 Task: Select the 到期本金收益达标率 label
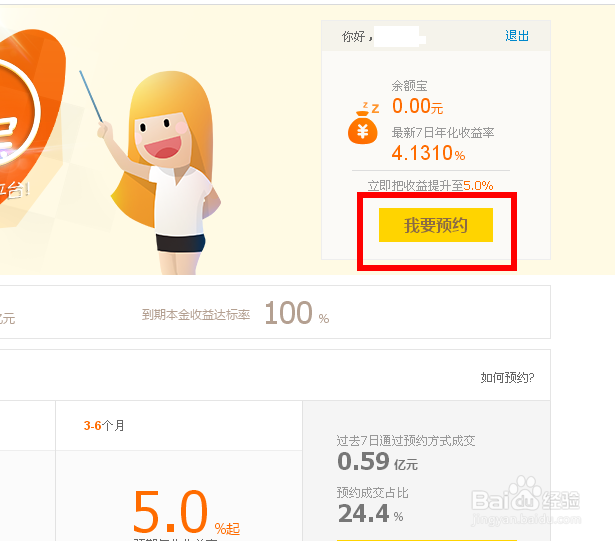196,314
